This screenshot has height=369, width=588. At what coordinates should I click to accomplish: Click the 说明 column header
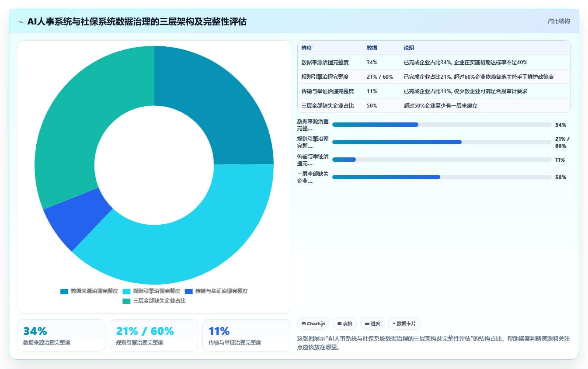tap(409, 48)
